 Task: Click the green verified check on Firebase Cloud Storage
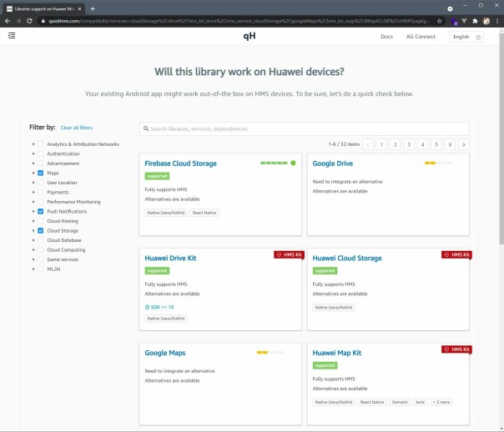coord(293,163)
